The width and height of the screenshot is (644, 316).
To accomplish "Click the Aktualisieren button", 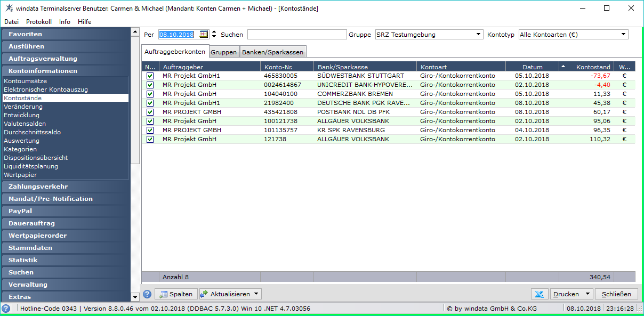I will pyautogui.click(x=230, y=294).
